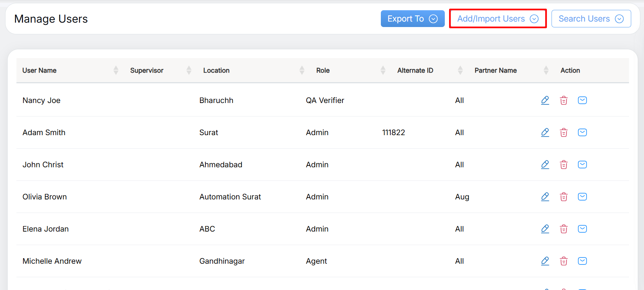Image resolution: width=644 pixels, height=290 pixels.
Task: Send email to John Christ
Action: coord(582,164)
